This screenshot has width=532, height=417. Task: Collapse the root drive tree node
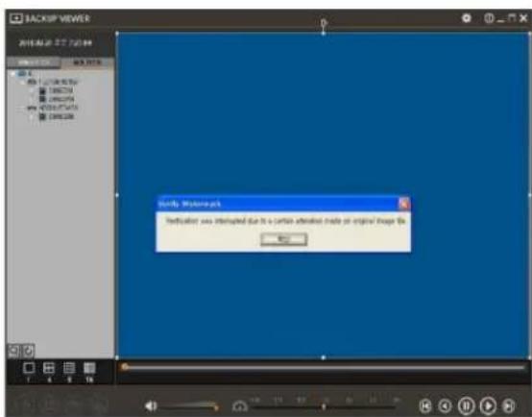coord(12,73)
